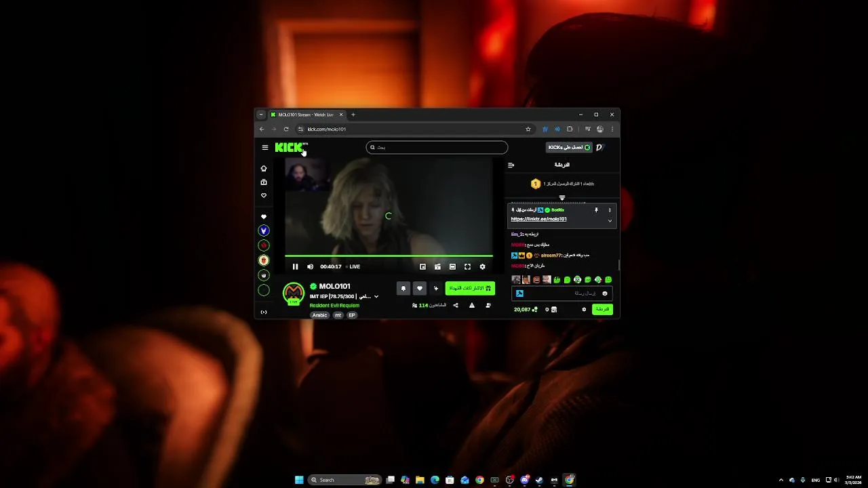
Task: Open Discord from the taskbar
Action: (524, 480)
